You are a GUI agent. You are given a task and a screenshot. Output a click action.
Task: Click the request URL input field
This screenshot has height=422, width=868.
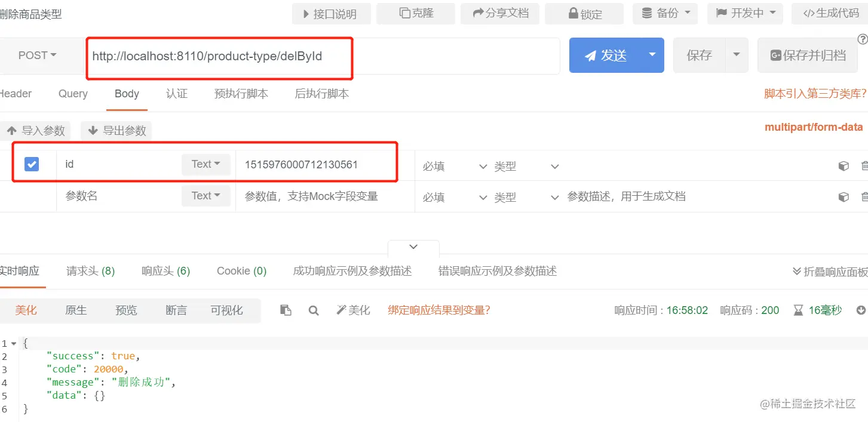point(321,56)
